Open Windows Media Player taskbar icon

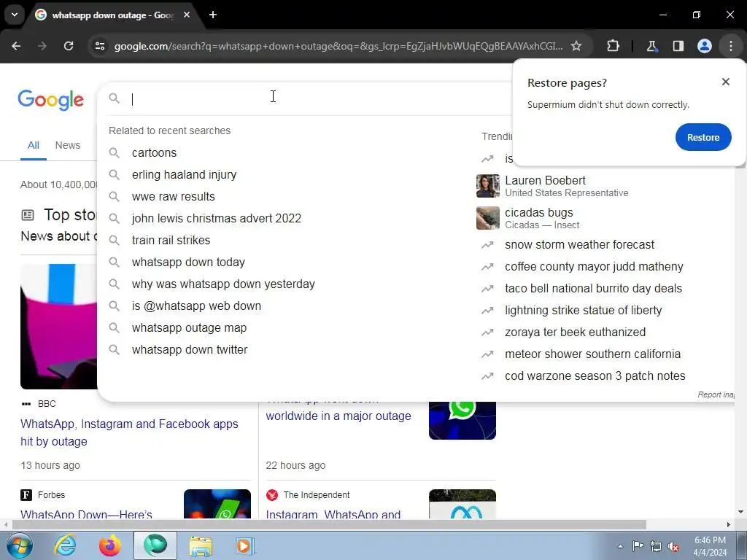click(245, 545)
